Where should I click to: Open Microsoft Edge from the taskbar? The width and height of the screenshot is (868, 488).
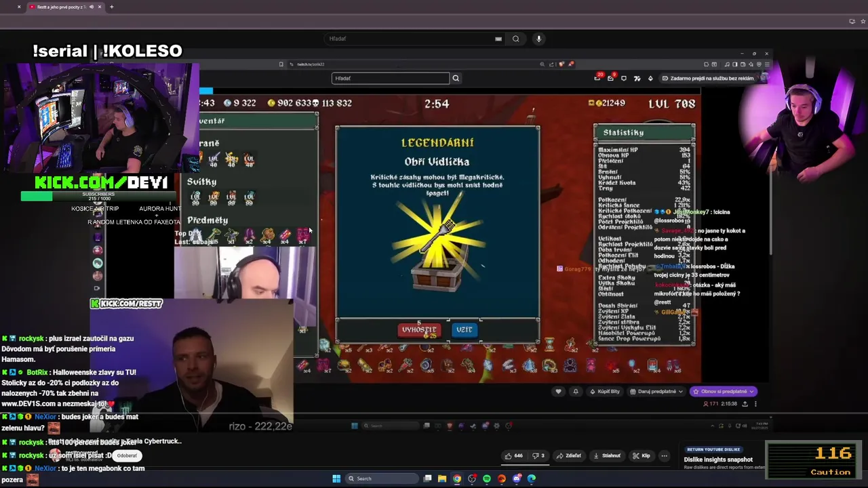click(x=532, y=479)
